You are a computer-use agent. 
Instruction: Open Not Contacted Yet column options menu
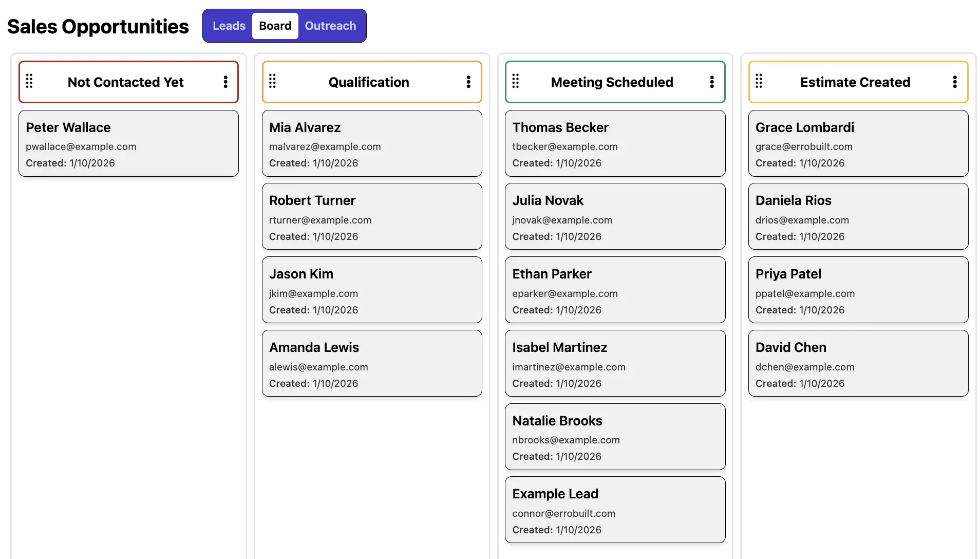click(x=225, y=82)
